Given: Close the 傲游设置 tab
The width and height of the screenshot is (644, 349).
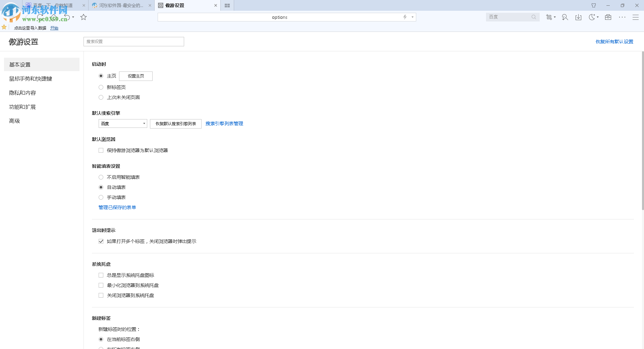Looking at the screenshot, I should click(216, 5).
